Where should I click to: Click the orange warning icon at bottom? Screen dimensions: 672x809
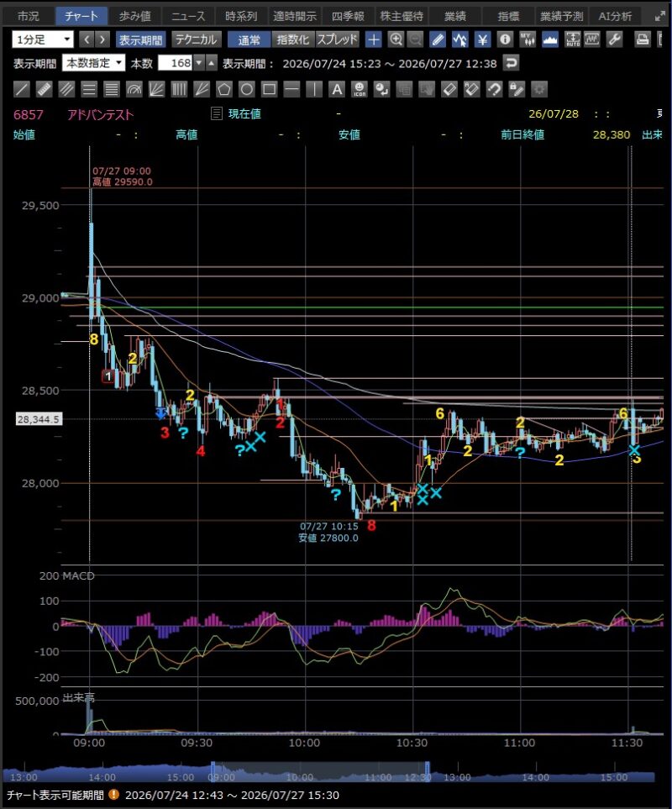click(114, 795)
